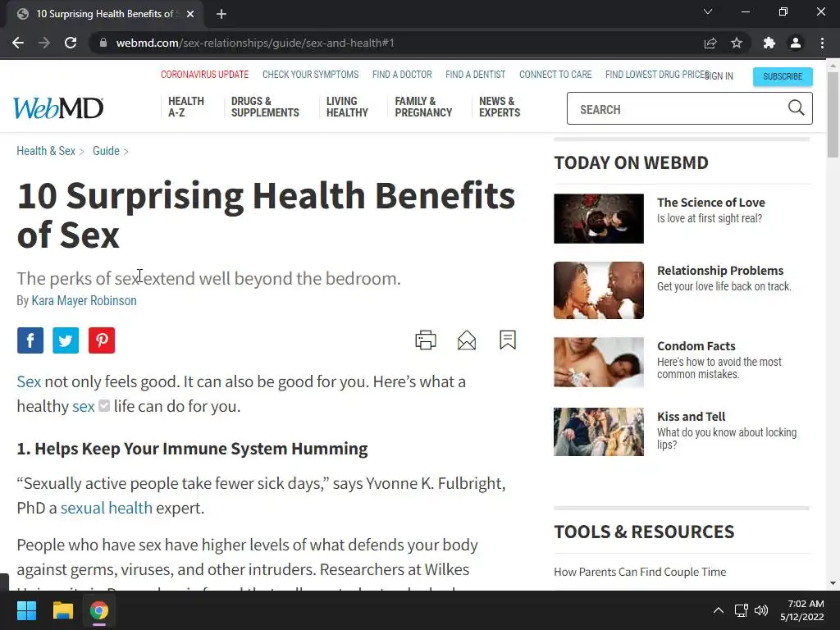The height and width of the screenshot is (630, 840).
Task: Click the WebMD logo
Action: (x=58, y=108)
